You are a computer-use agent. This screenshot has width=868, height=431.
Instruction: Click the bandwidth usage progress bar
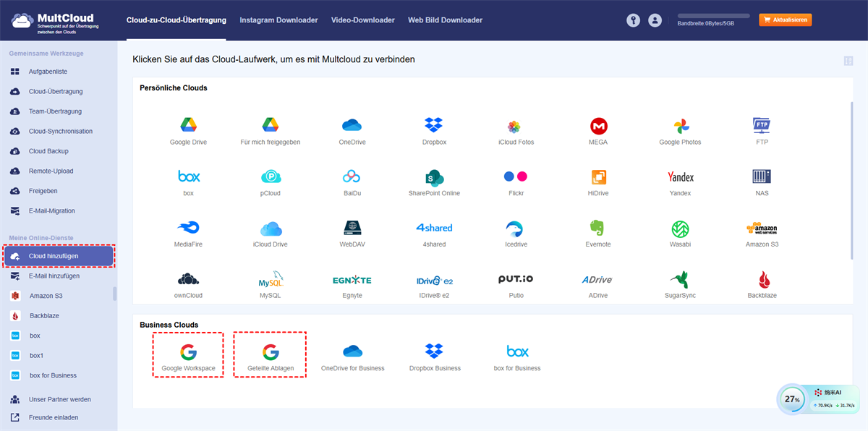pos(713,15)
